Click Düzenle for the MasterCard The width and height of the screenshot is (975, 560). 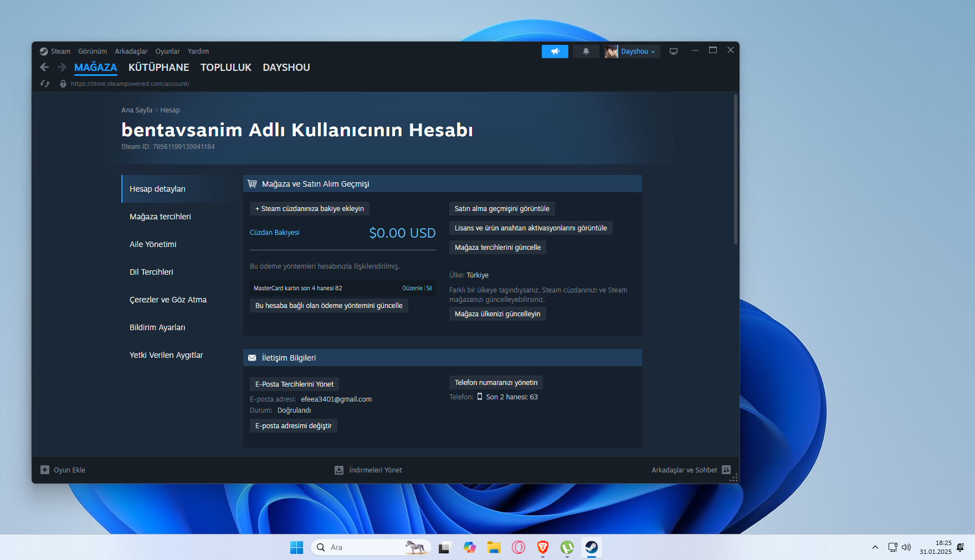tap(412, 288)
